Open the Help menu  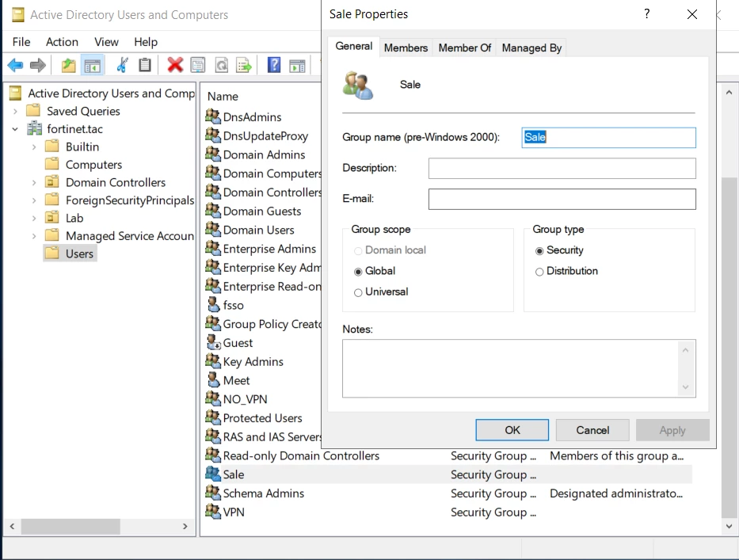[146, 41]
